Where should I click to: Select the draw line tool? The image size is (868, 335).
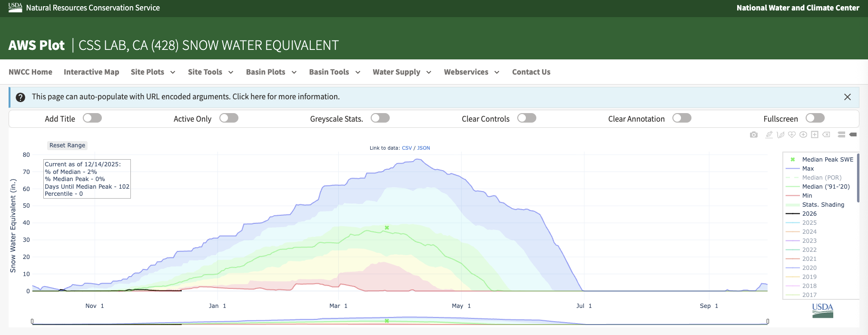click(x=769, y=135)
